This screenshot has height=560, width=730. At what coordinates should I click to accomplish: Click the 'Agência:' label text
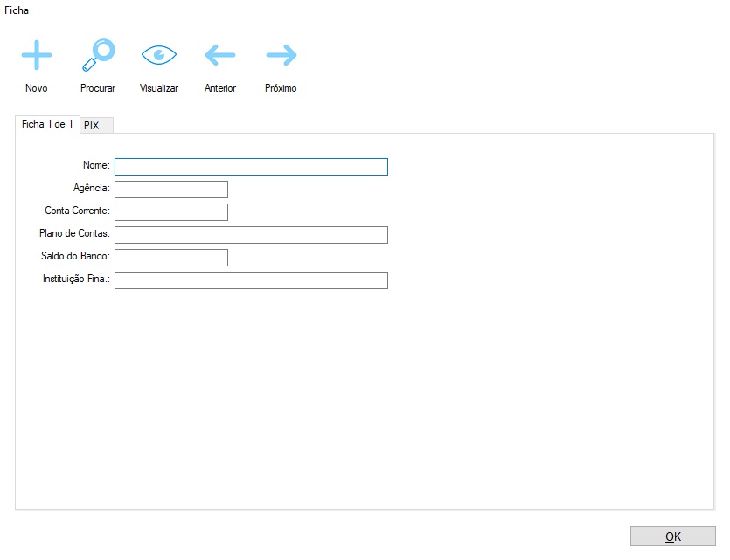point(92,188)
